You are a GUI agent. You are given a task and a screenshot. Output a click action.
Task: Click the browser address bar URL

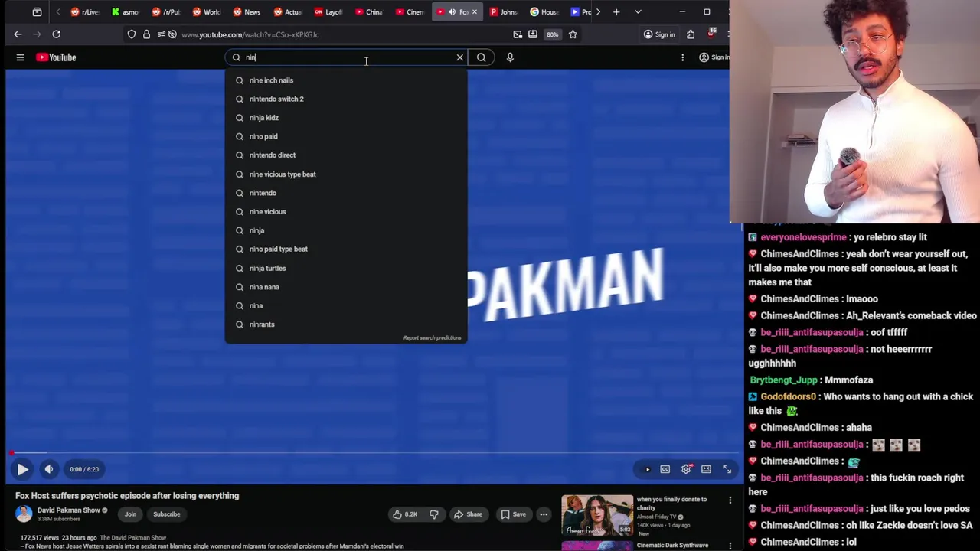pos(250,34)
